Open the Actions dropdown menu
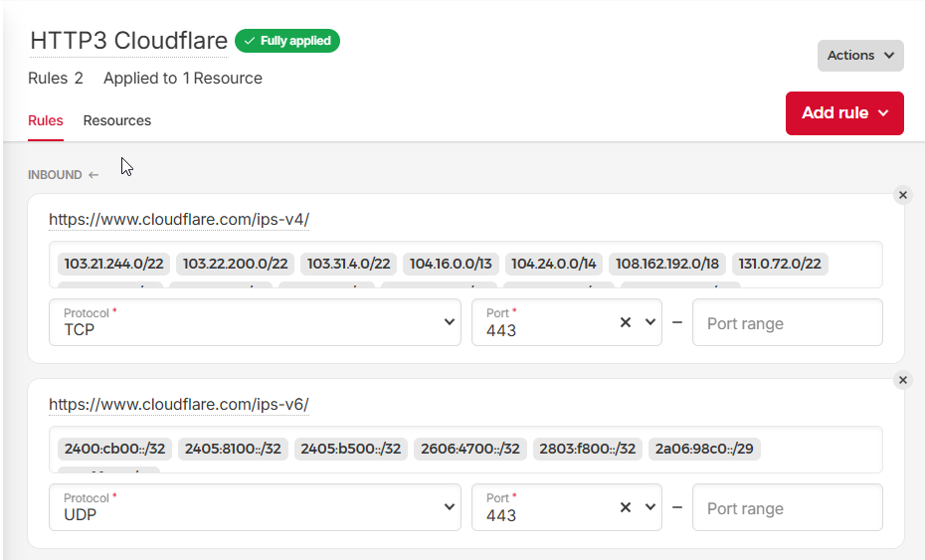925x560 pixels. pos(860,56)
